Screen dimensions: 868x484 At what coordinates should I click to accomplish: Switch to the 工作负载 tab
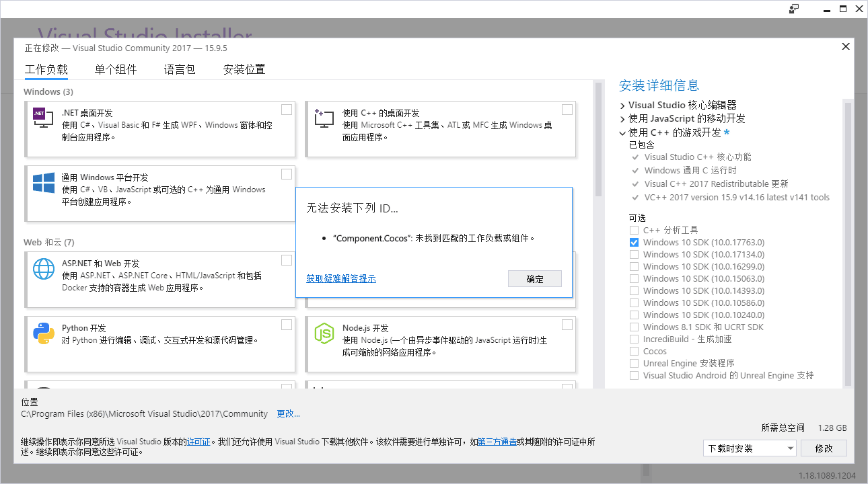(x=46, y=69)
